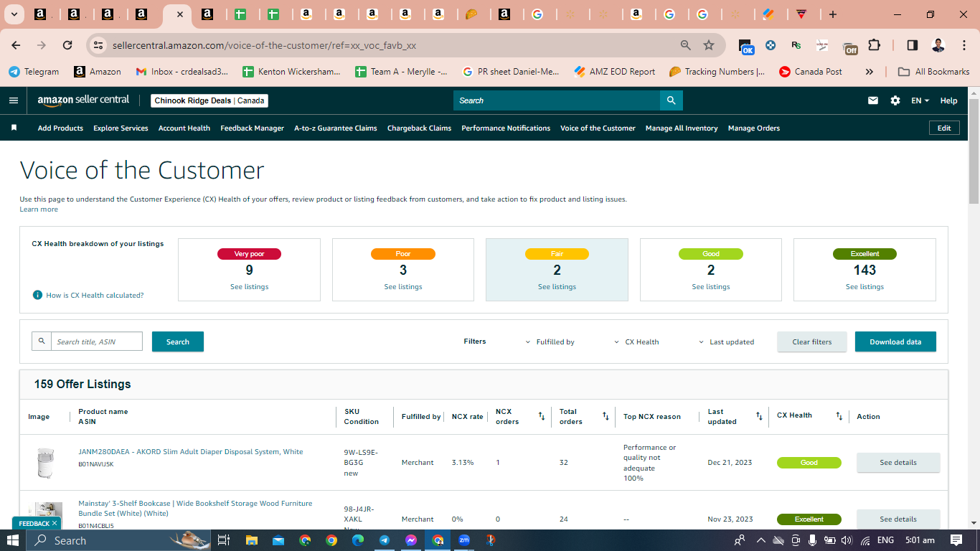This screenshot has width=980, height=551.
Task: Clear all applied filters
Action: 812,342
